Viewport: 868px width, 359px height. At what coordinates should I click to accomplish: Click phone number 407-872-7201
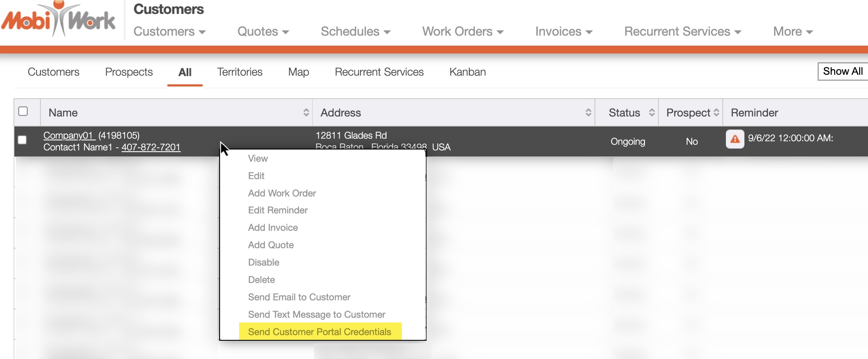click(150, 147)
